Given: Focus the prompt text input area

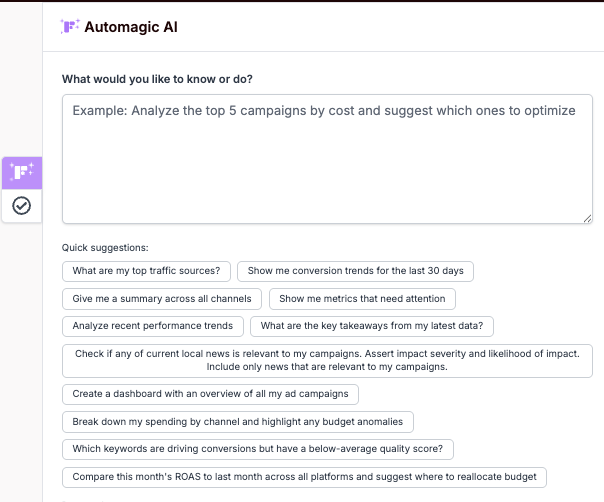Looking at the screenshot, I should pos(327,159).
